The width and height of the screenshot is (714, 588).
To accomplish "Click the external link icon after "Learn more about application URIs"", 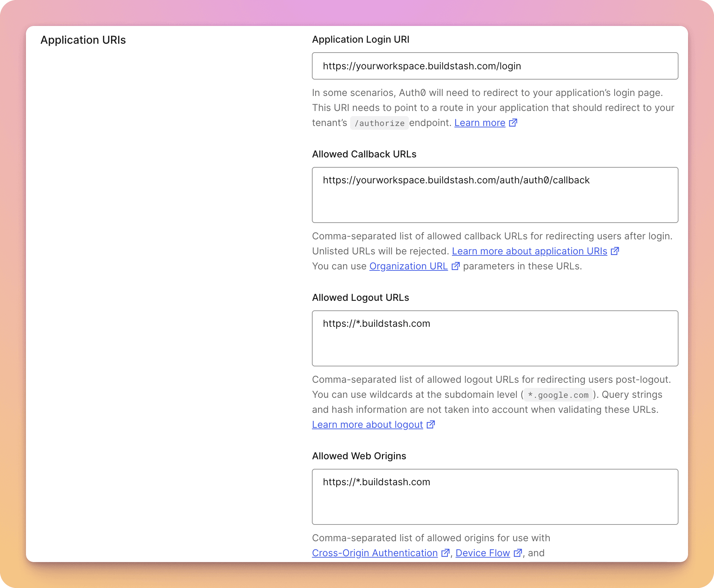I will pyautogui.click(x=615, y=251).
